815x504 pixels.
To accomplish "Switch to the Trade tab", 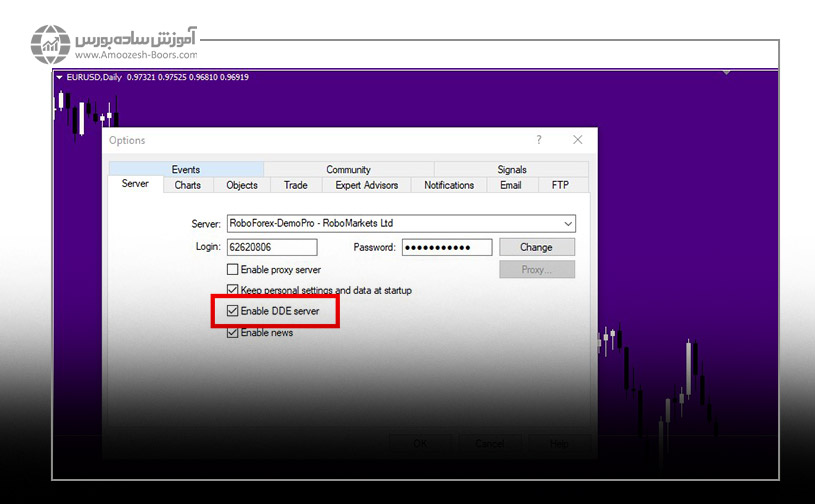I will (x=295, y=185).
